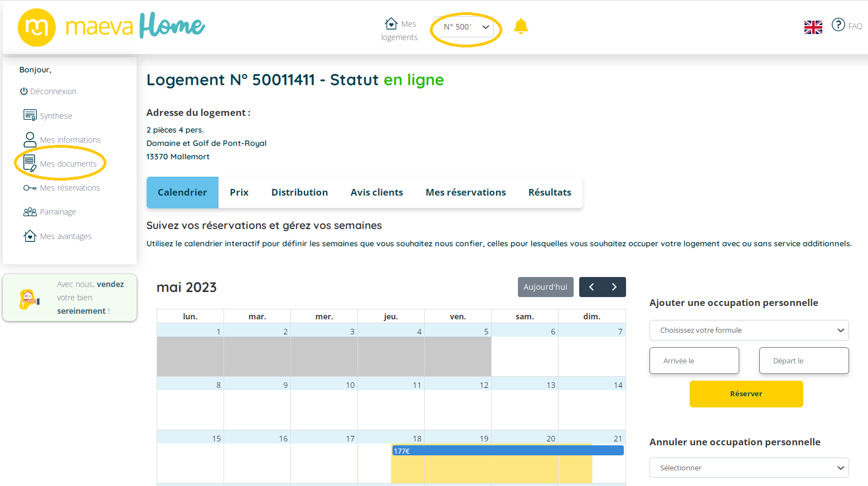Open the FAQ question mark icon

tap(838, 25)
